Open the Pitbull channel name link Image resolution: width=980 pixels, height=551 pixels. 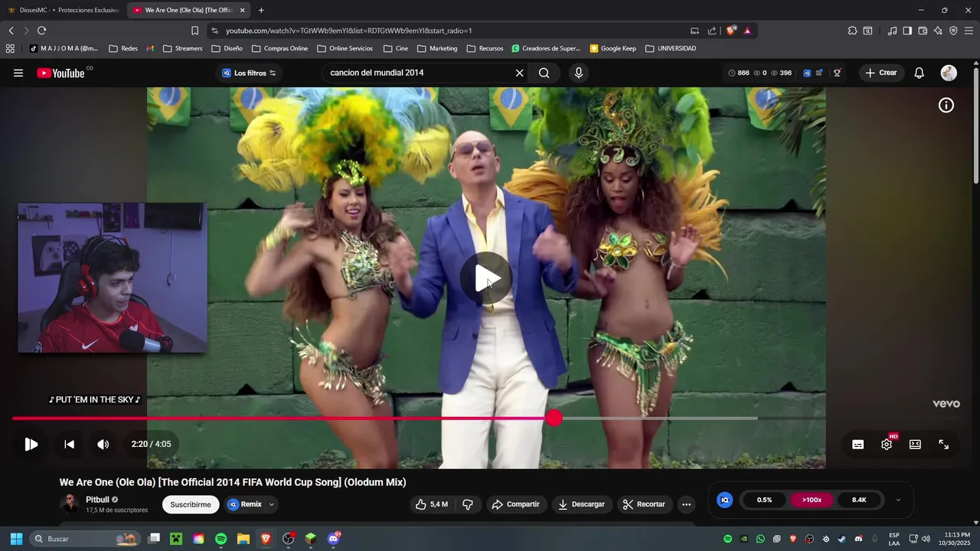coord(97,500)
